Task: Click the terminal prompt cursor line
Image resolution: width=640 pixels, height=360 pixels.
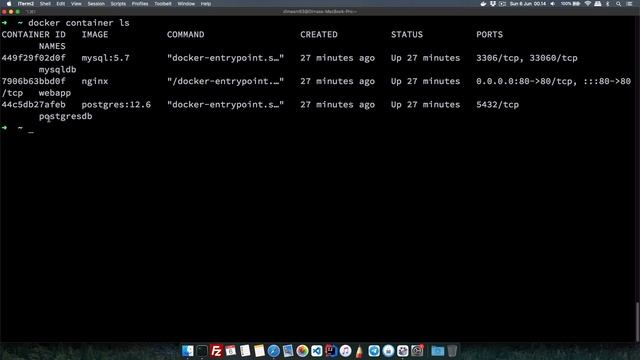Action: tap(31, 129)
